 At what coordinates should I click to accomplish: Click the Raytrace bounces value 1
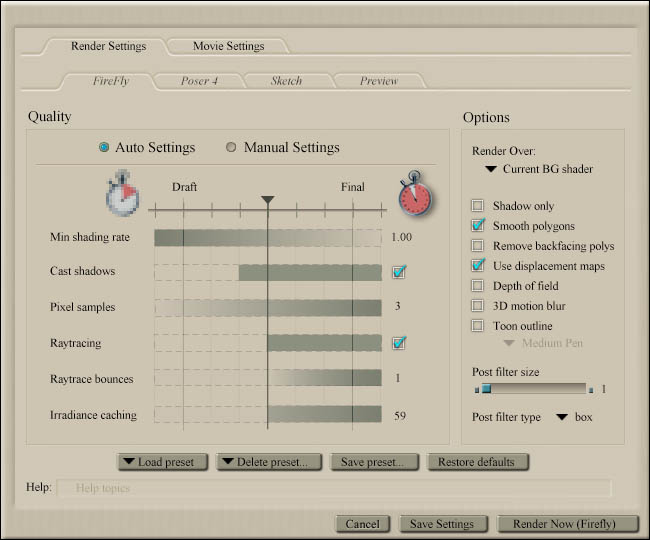click(x=398, y=378)
